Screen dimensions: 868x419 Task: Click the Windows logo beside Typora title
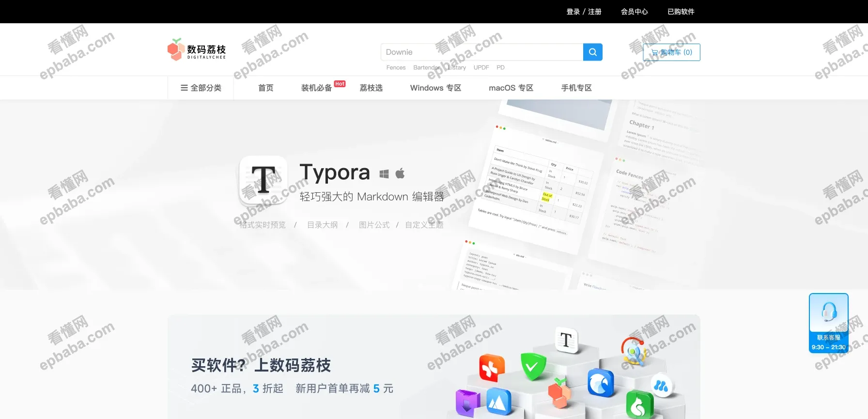(x=384, y=174)
